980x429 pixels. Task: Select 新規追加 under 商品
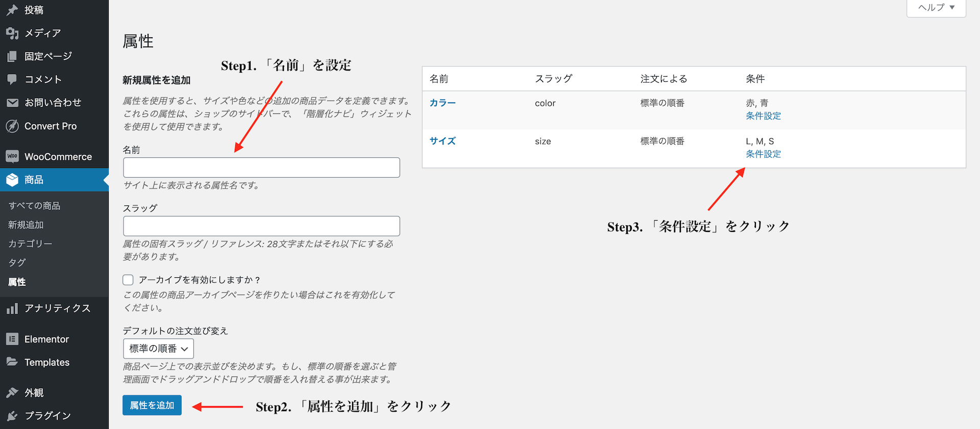(26, 225)
